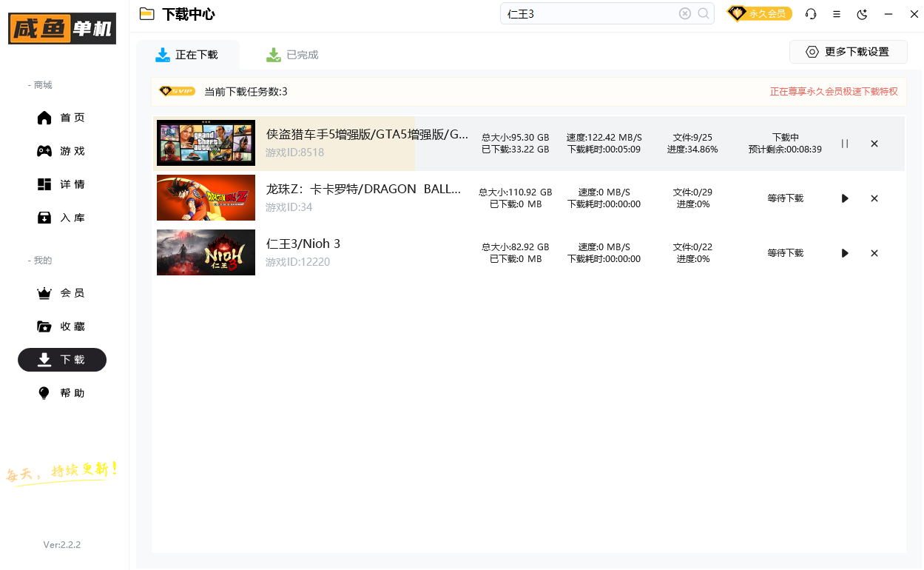This screenshot has width=924, height=570.
Task: Open the 详情 details section in sidebar
Action: [x=61, y=184]
